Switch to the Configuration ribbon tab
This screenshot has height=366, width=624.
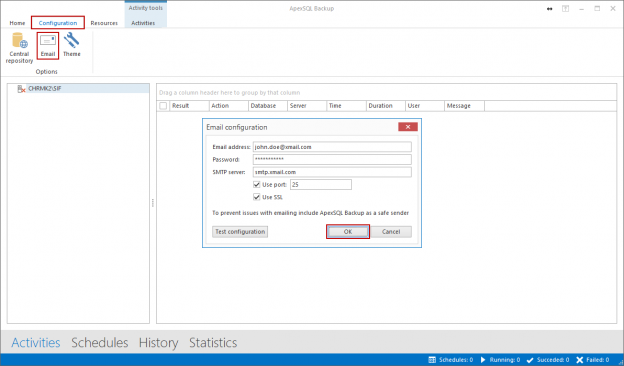click(58, 23)
